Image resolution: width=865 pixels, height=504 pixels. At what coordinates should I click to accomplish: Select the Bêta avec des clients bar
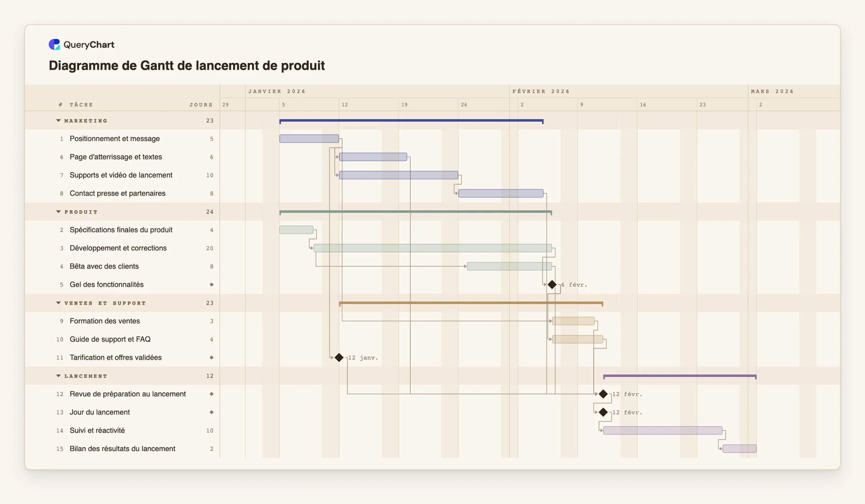point(509,266)
